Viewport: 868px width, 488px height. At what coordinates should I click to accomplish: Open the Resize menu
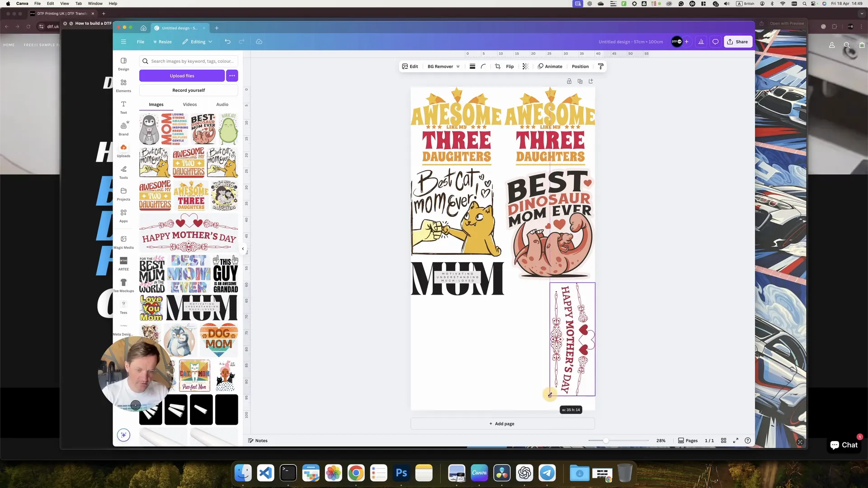162,42
